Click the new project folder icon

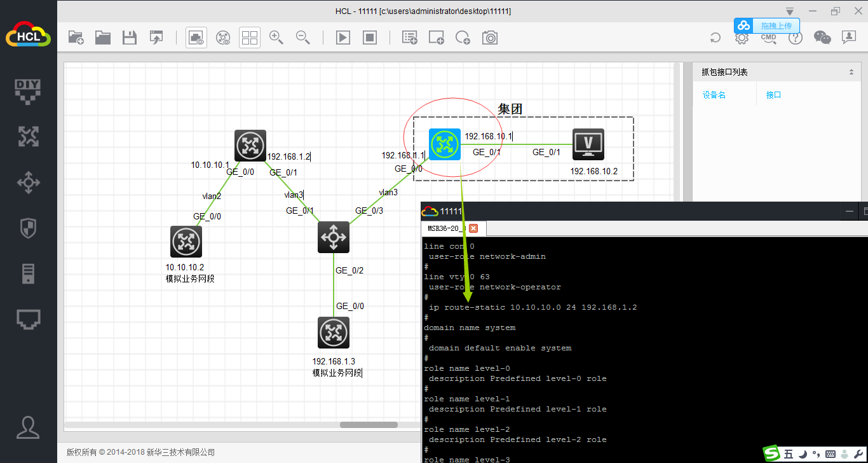[76, 38]
